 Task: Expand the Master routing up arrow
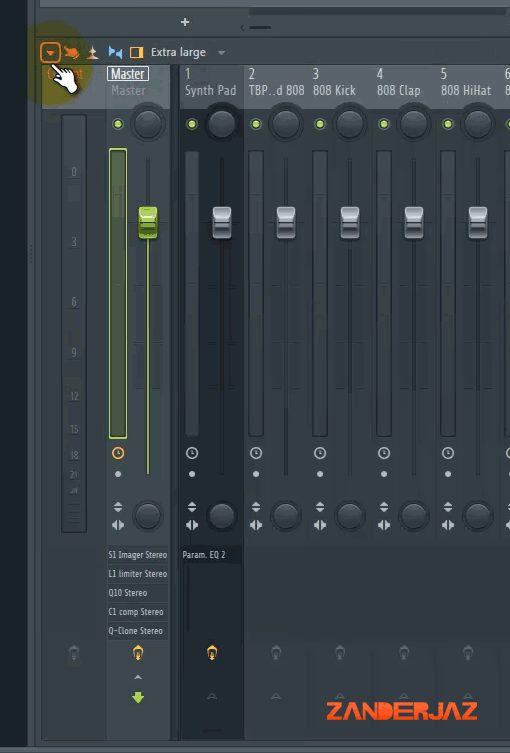[x=138, y=678]
